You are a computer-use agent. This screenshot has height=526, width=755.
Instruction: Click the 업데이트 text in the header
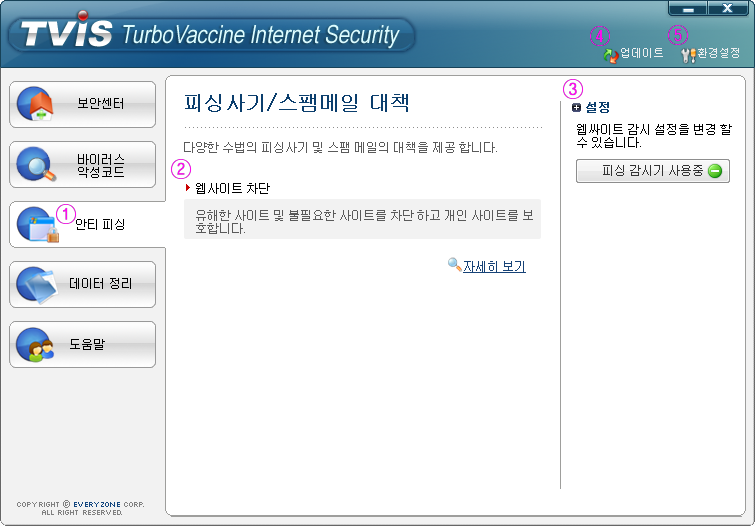pyautogui.click(x=642, y=54)
